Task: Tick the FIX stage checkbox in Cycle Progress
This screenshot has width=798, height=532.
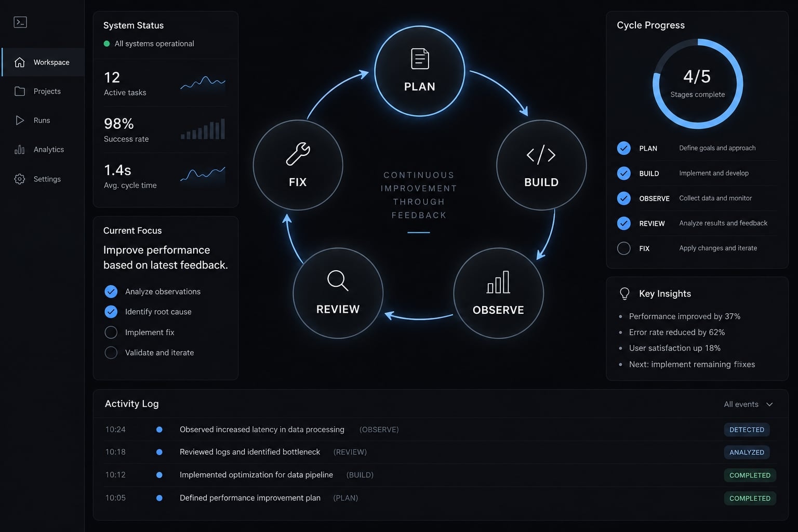Action: (624, 248)
